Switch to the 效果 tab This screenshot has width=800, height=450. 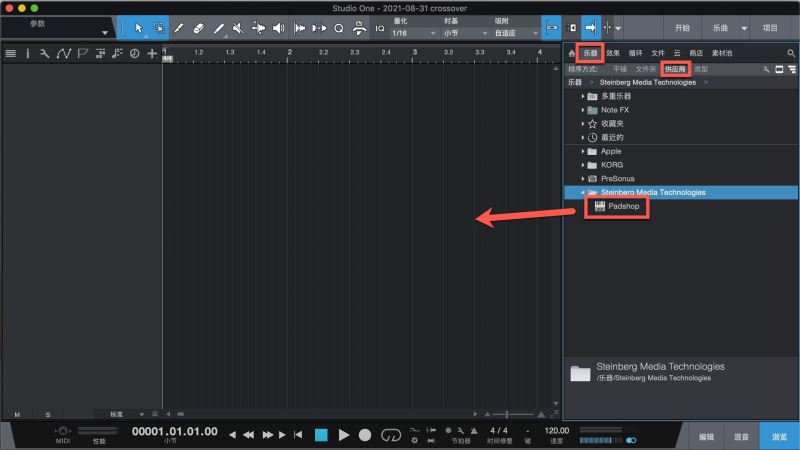click(613, 53)
